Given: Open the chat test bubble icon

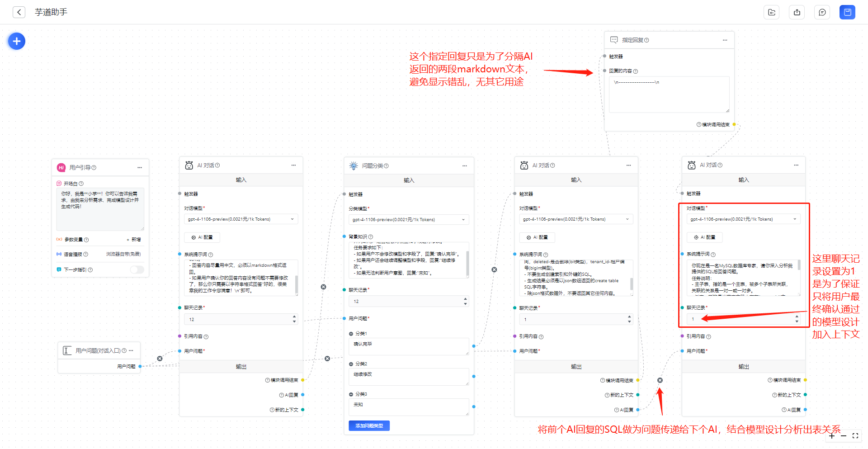Looking at the screenshot, I should click(822, 12).
